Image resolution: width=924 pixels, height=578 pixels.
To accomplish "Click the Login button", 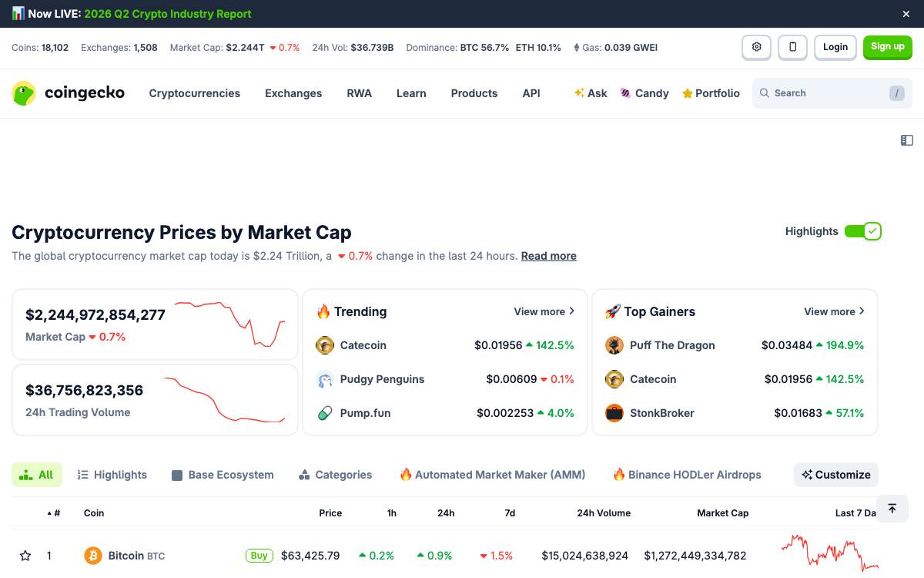I will pyautogui.click(x=835, y=47).
